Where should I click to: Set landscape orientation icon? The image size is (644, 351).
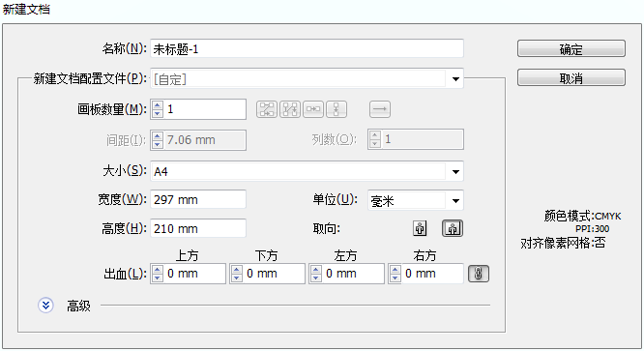coord(453,228)
